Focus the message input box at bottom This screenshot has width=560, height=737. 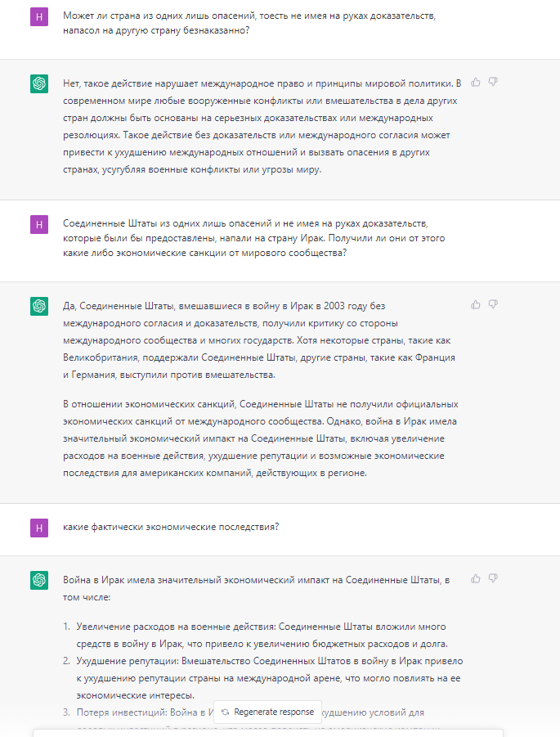click(268, 733)
